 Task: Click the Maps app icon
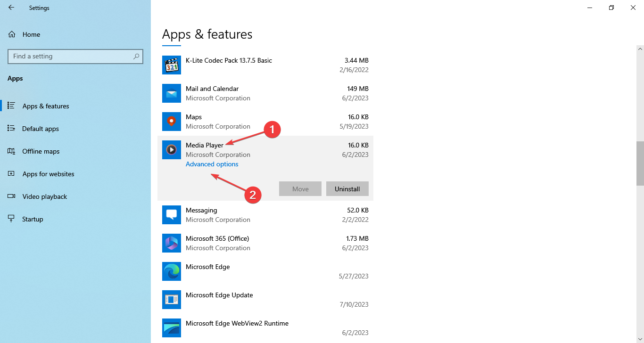point(172,122)
